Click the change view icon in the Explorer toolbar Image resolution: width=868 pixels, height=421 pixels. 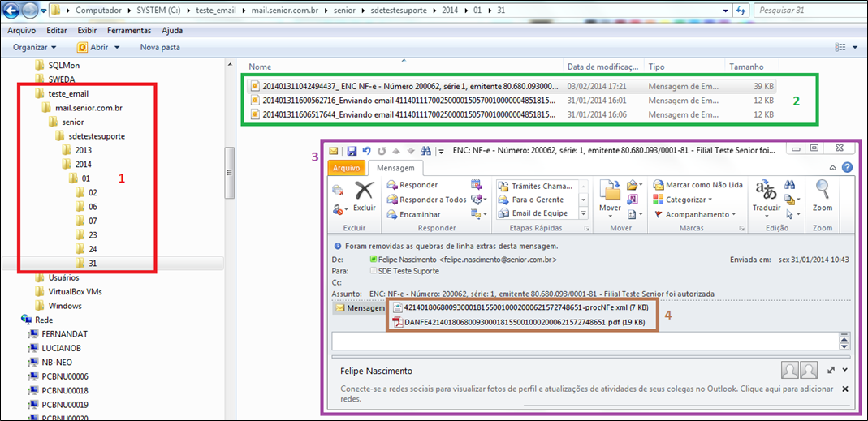tap(841, 48)
